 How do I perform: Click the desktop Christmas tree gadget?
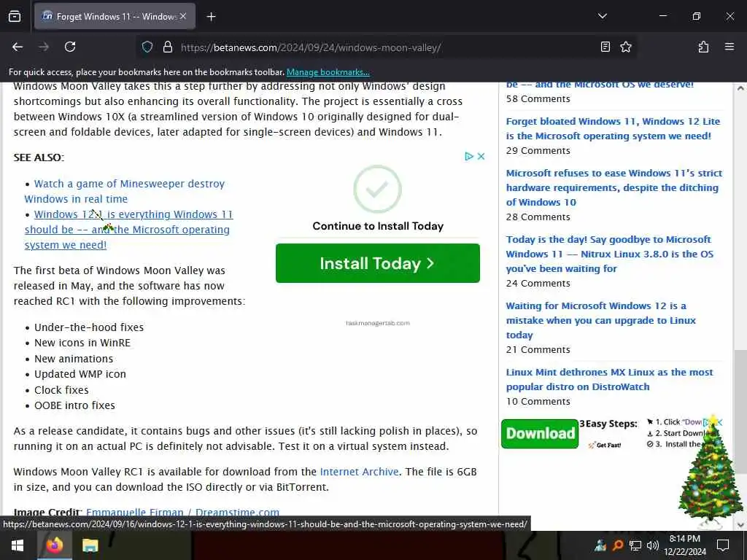(710, 472)
